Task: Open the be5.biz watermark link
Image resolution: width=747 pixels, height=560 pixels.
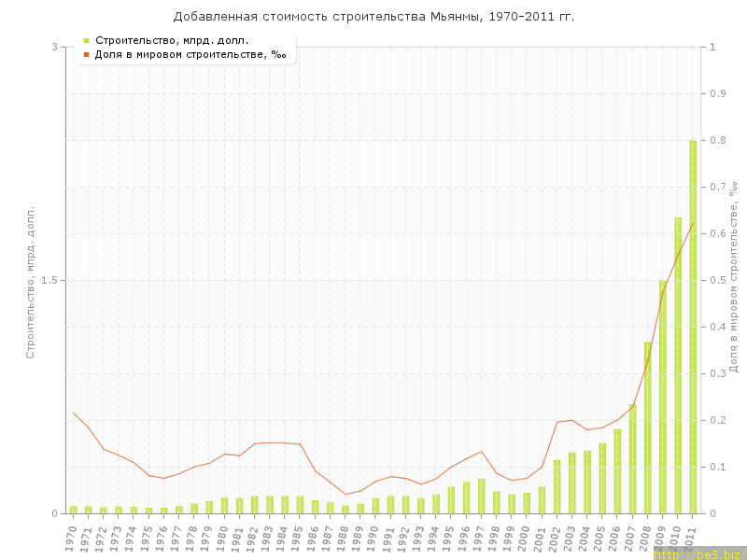Action: [699, 553]
